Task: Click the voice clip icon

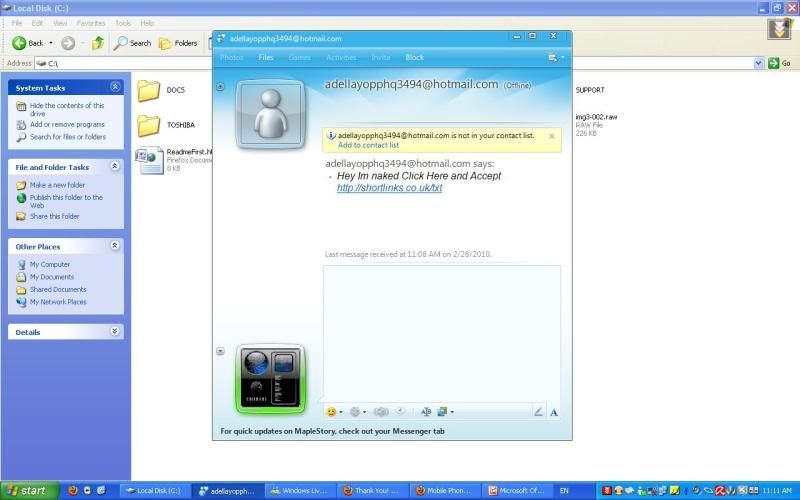Action: [401, 411]
